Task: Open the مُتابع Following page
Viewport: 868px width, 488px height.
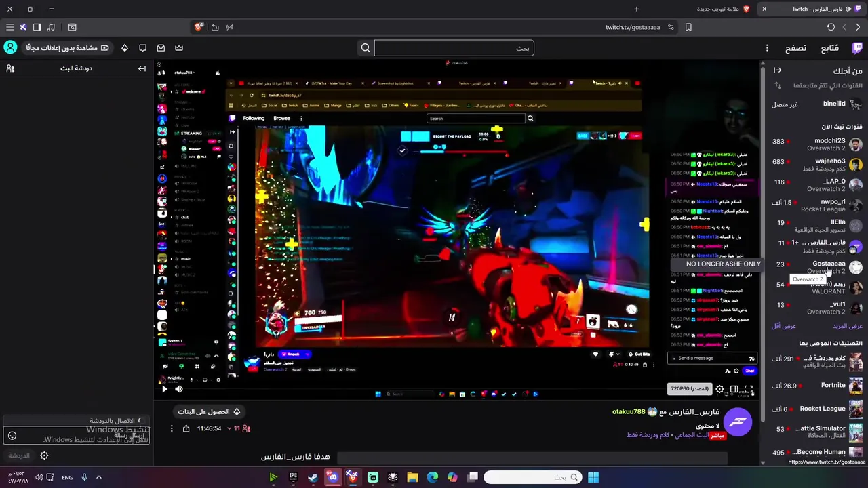Action: click(829, 48)
